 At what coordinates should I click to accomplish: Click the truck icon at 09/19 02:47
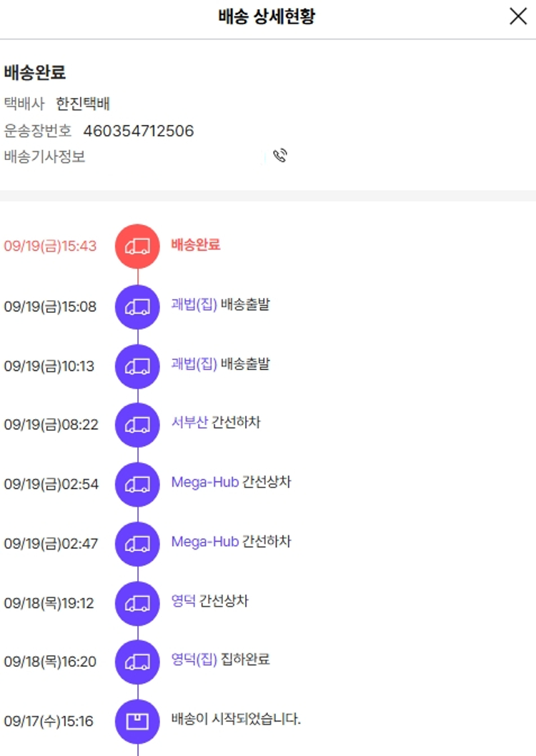click(137, 543)
